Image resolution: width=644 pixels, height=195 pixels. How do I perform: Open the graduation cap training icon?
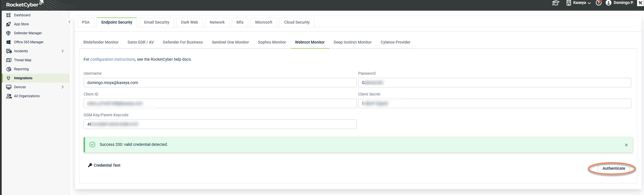click(x=556, y=3)
